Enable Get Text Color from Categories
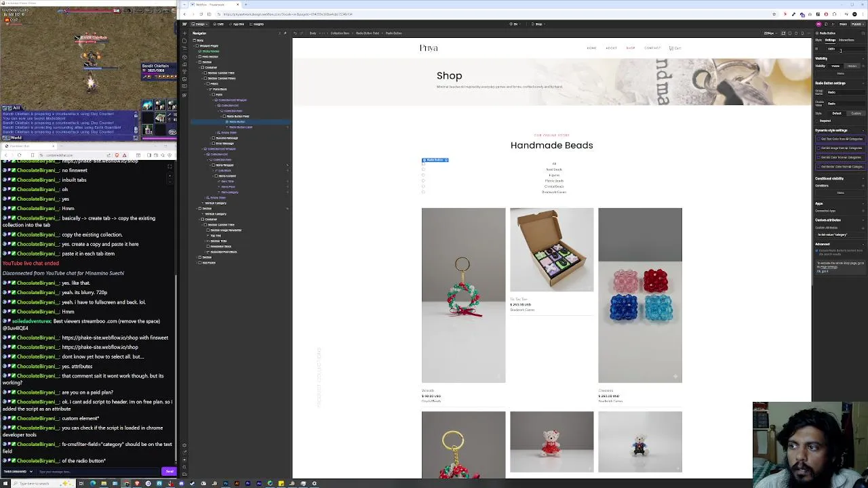This screenshot has width=868, height=488. (x=840, y=139)
